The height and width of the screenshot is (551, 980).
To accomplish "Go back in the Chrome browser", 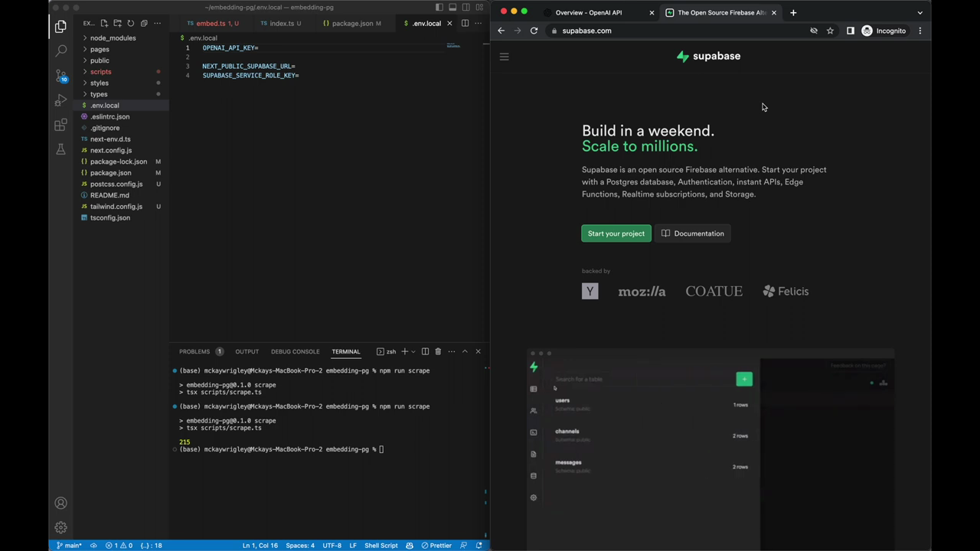I will point(501,31).
